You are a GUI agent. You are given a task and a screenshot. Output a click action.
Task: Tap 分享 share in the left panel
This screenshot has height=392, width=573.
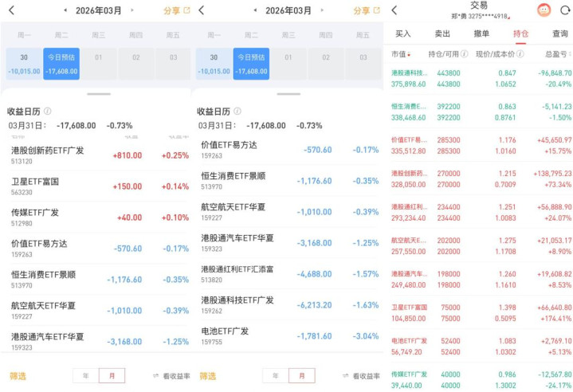(177, 10)
